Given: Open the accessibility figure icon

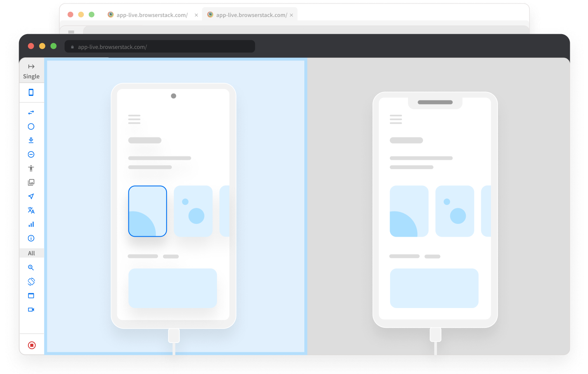Looking at the screenshot, I should pos(31,168).
